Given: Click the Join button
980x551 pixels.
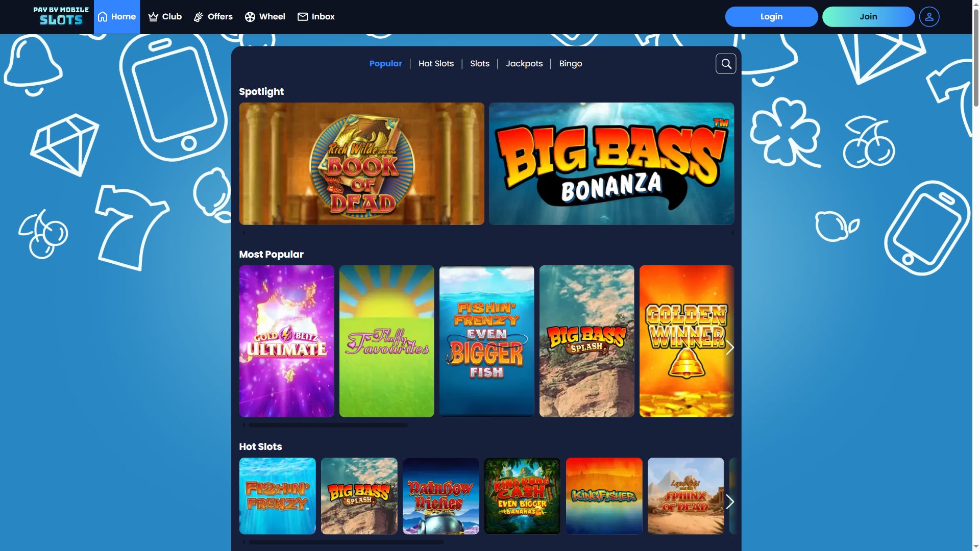Looking at the screenshot, I should [x=868, y=17].
